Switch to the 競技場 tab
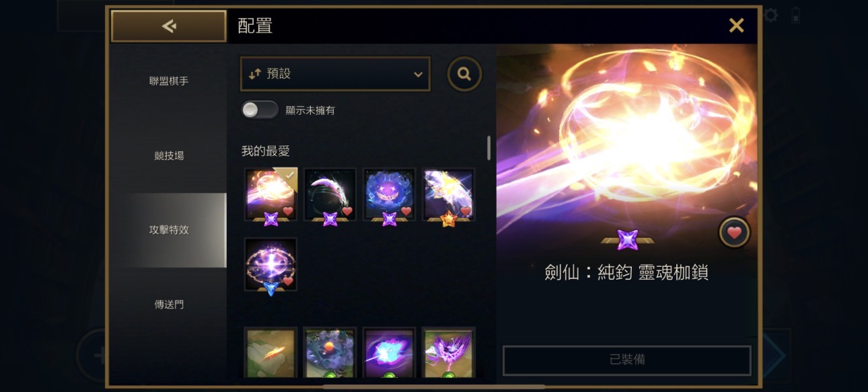The width and height of the screenshot is (868, 392). [x=169, y=155]
